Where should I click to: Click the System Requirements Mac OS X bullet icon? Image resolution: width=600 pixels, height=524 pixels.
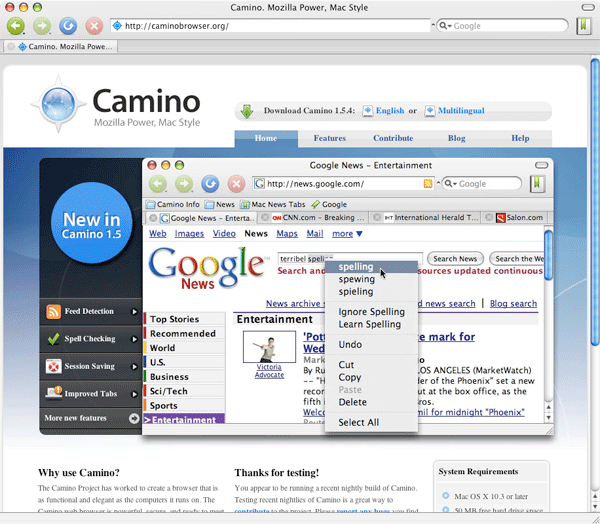click(x=445, y=496)
